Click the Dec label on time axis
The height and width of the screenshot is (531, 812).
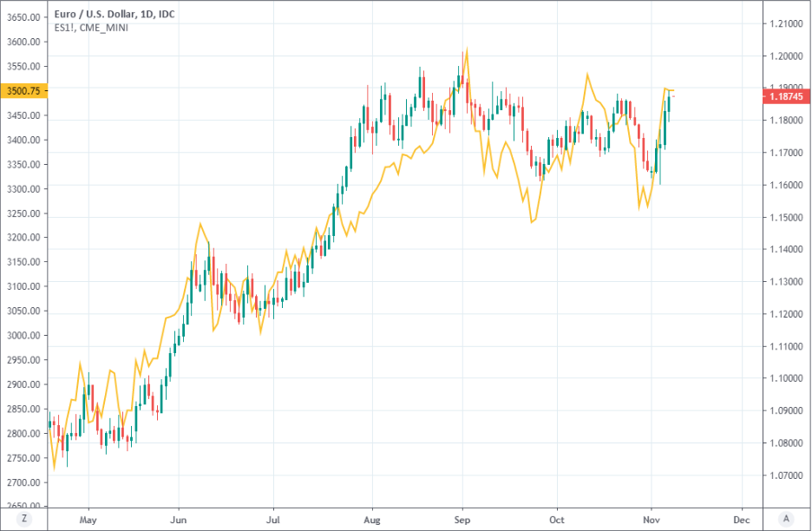click(742, 519)
